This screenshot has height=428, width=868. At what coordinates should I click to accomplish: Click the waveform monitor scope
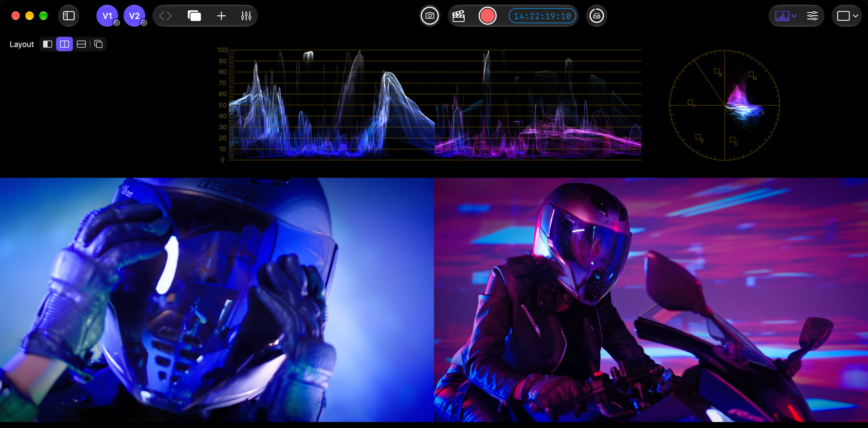(x=429, y=105)
